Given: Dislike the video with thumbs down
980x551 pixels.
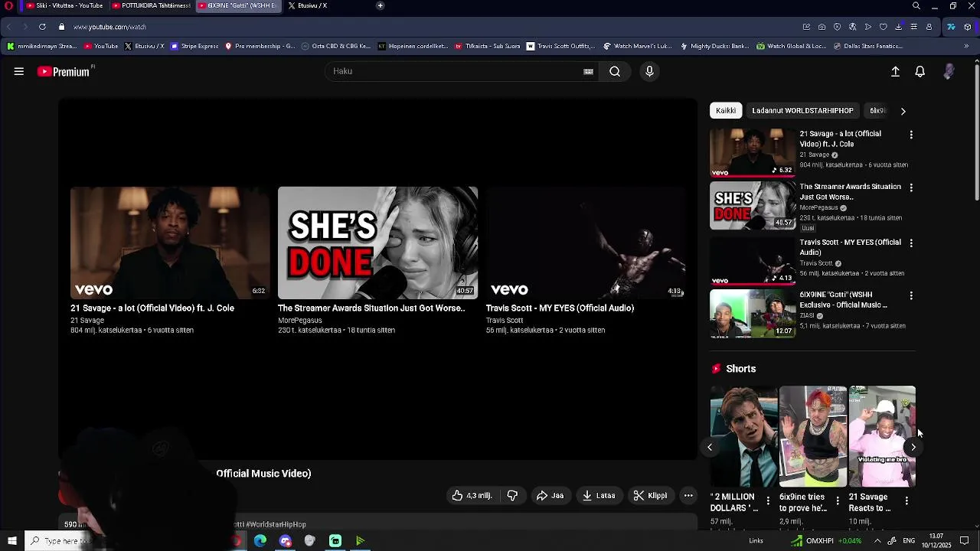Looking at the screenshot, I should pyautogui.click(x=512, y=495).
